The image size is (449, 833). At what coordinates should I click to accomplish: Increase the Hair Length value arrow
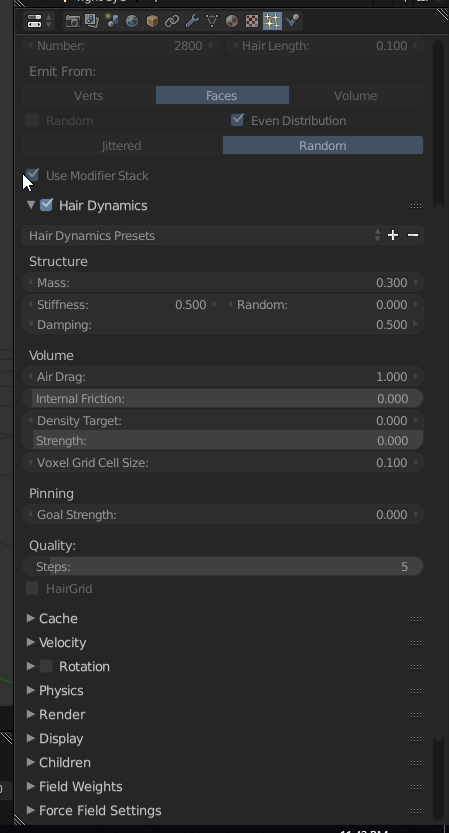pyautogui.click(x=416, y=46)
